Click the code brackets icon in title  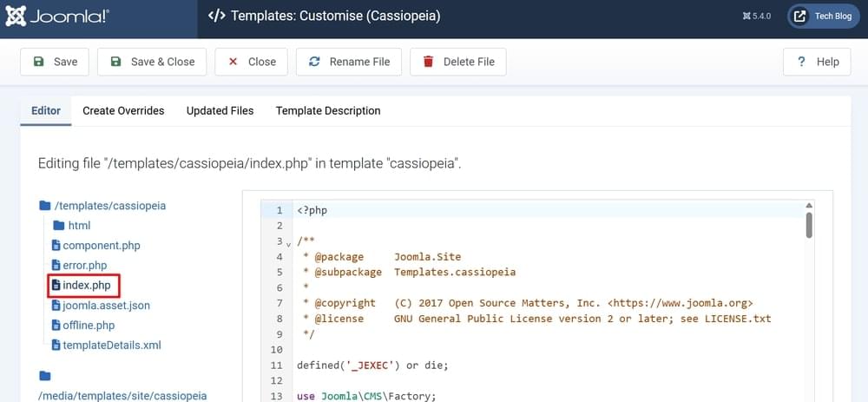(x=216, y=16)
